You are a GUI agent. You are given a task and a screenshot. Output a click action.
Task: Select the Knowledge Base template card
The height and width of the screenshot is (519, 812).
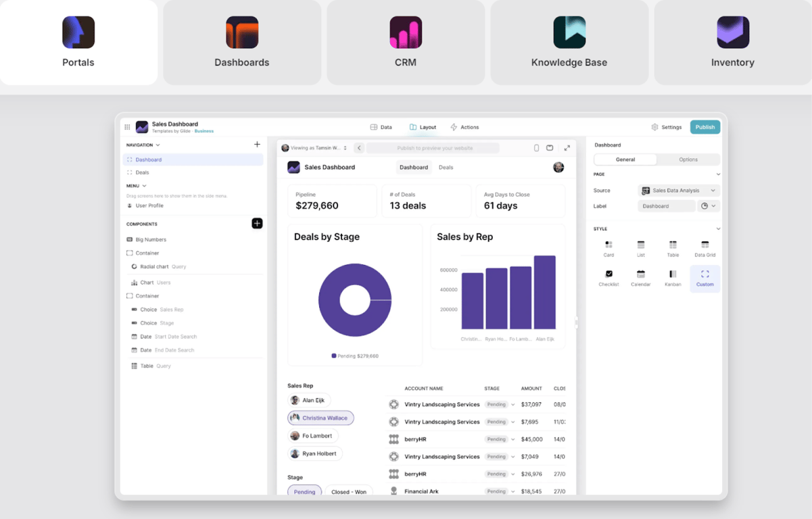coord(569,43)
